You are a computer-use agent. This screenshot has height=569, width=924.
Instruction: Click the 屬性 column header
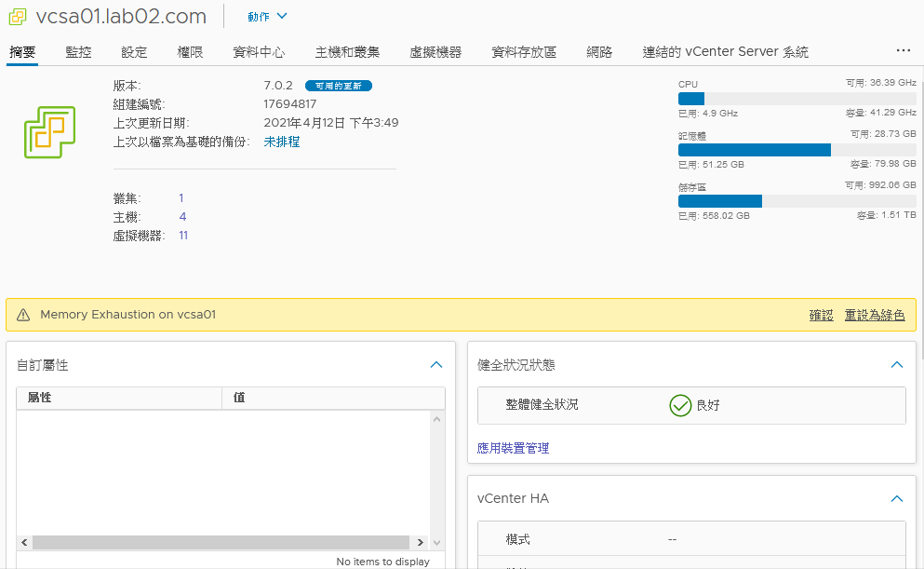(x=119, y=398)
